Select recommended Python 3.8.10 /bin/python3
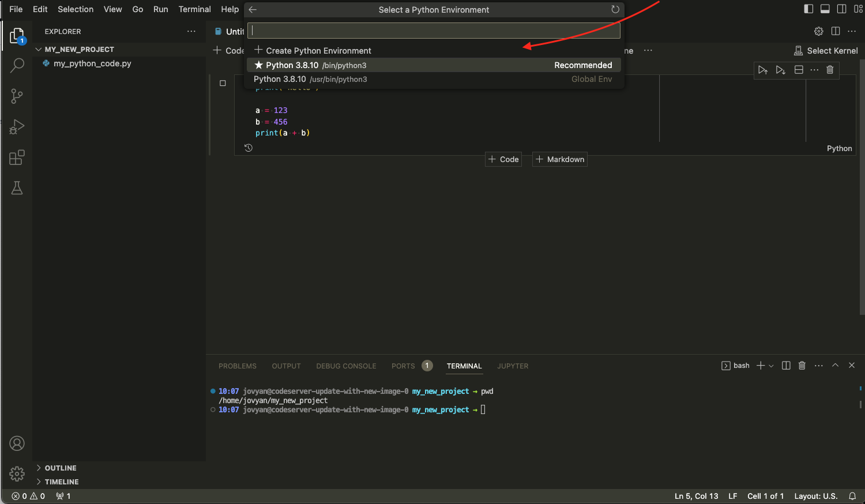The height and width of the screenshot is (504, 865). tap(434, 65)
